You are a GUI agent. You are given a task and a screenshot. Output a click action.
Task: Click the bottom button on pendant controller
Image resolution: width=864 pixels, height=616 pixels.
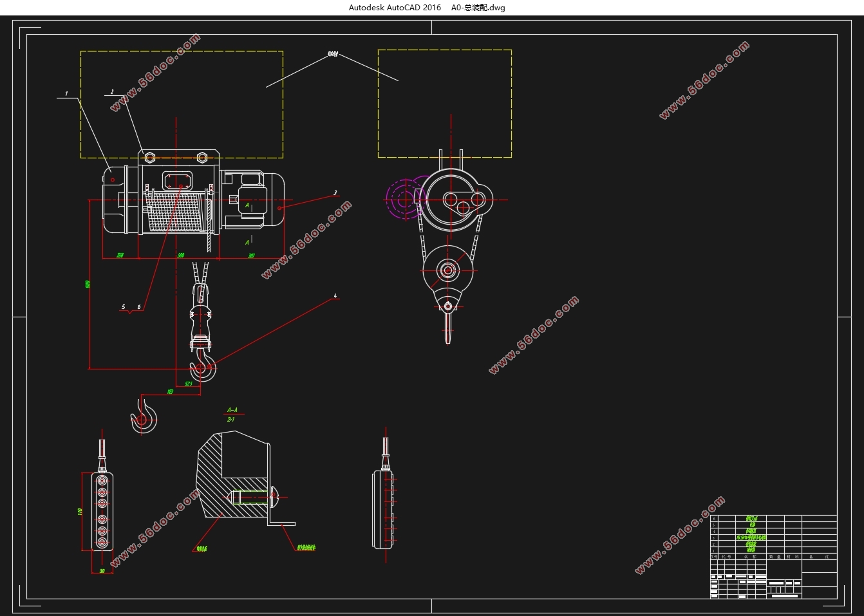(102, 542)
